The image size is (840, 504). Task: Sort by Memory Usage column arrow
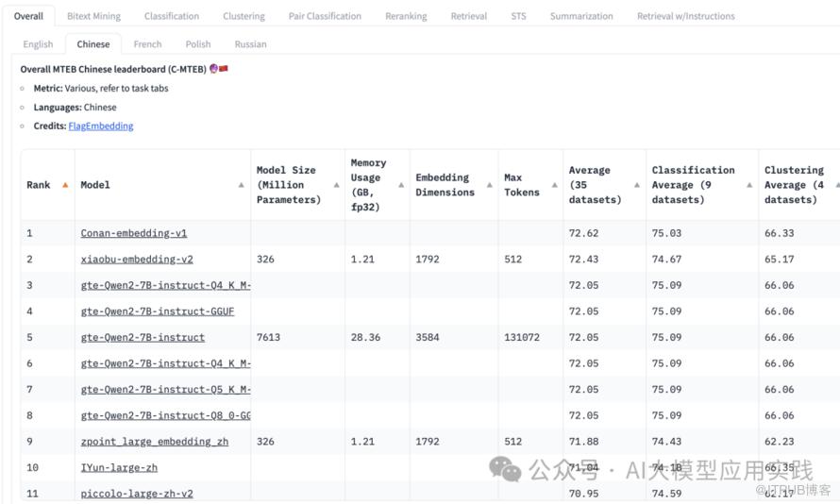click(x=401, y=185)
